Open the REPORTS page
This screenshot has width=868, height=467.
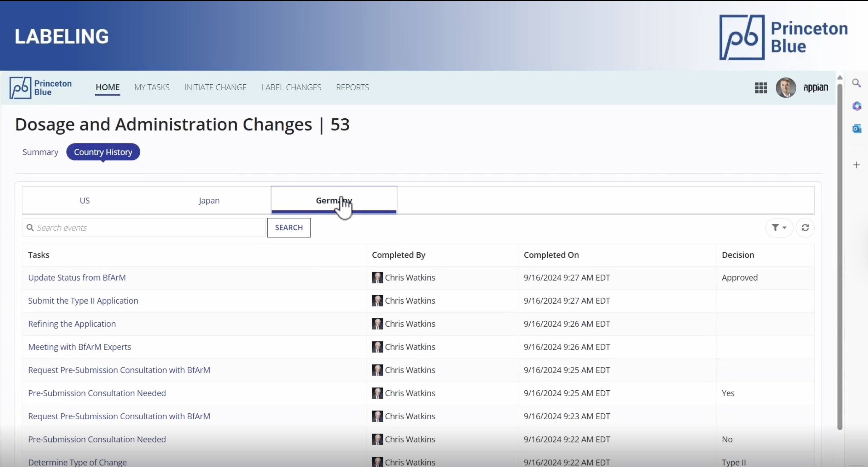point(352,87)
